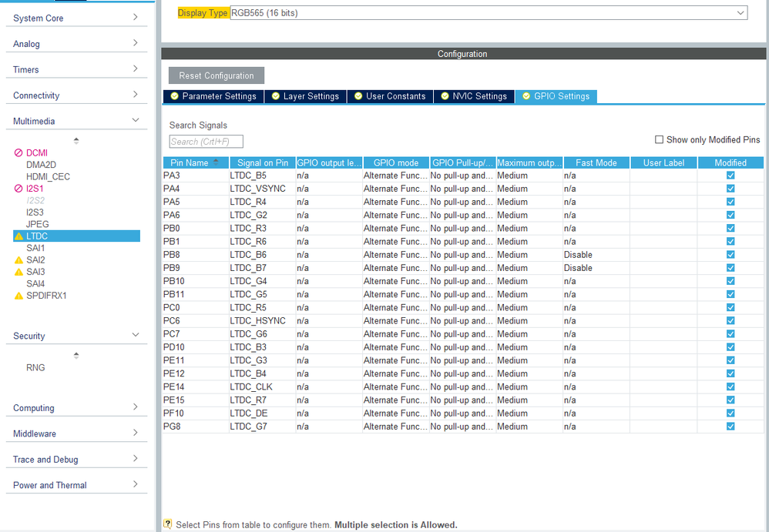Click the green check icon on User Constants

[x=358, y=96]
